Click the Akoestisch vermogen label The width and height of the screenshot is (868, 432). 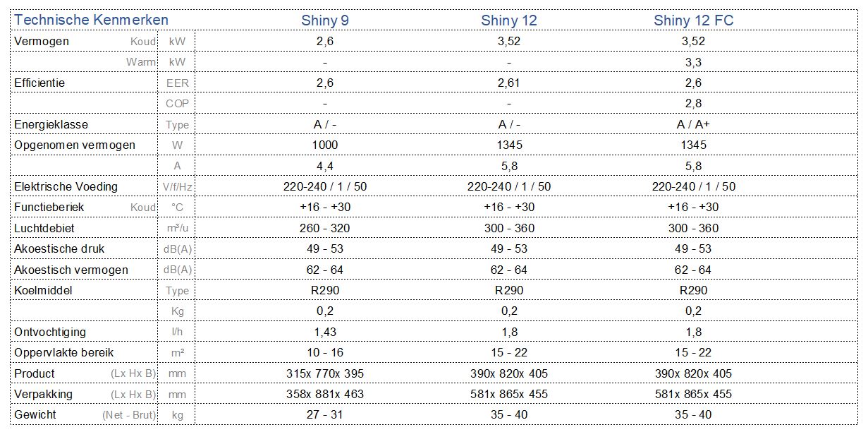[71, 270]
